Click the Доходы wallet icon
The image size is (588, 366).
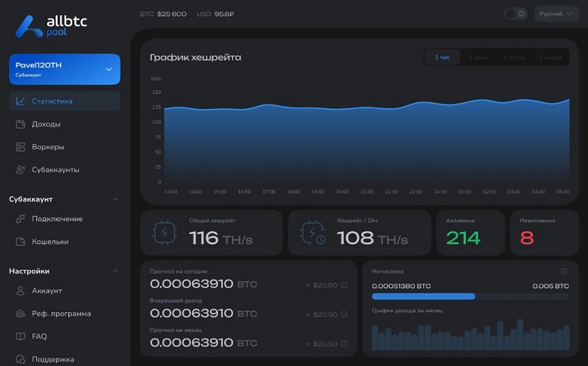click(20, 124)
